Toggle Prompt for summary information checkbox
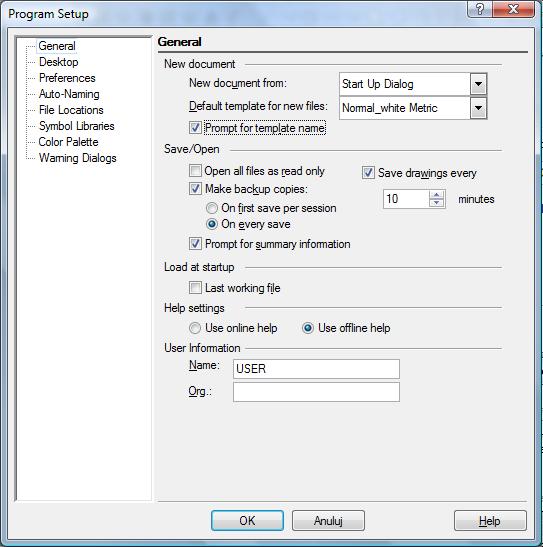The height and width of the screenshot is (547, 543). [x=195, y=244]
